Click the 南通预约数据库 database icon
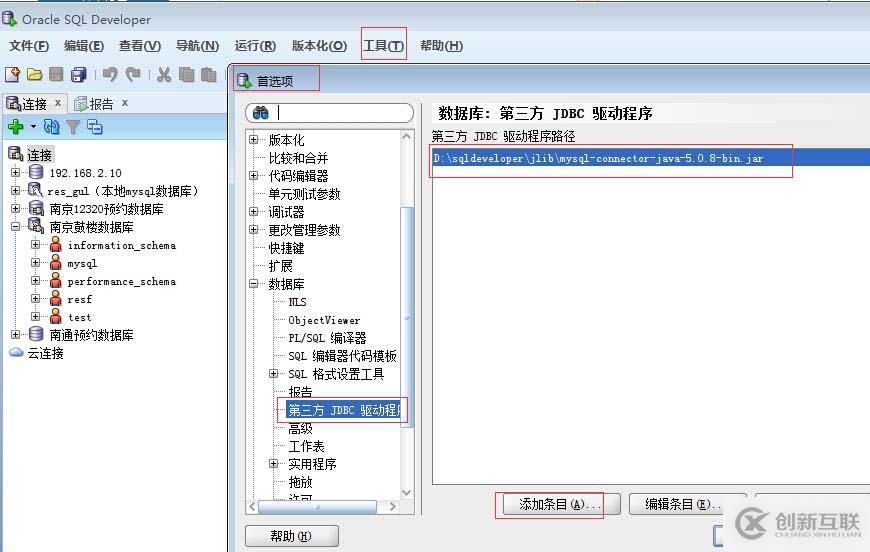The width and height of the screenshot is (870, 552). (36, 334)
